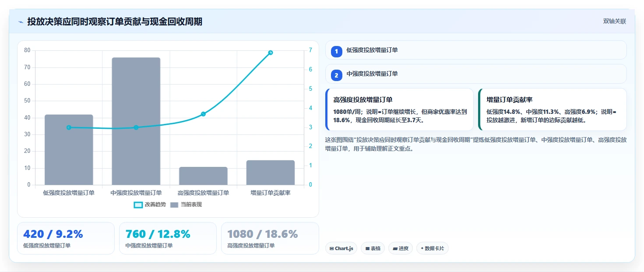Click the line point above 高强度投放增量订单 bar
The height and width of the screenshot is (272, 644).
[203, 114]
